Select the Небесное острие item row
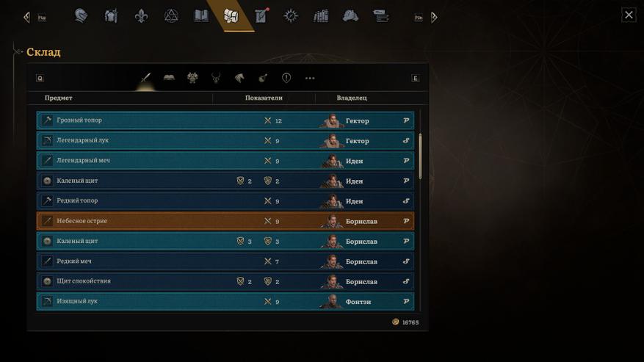 [225, 221]
